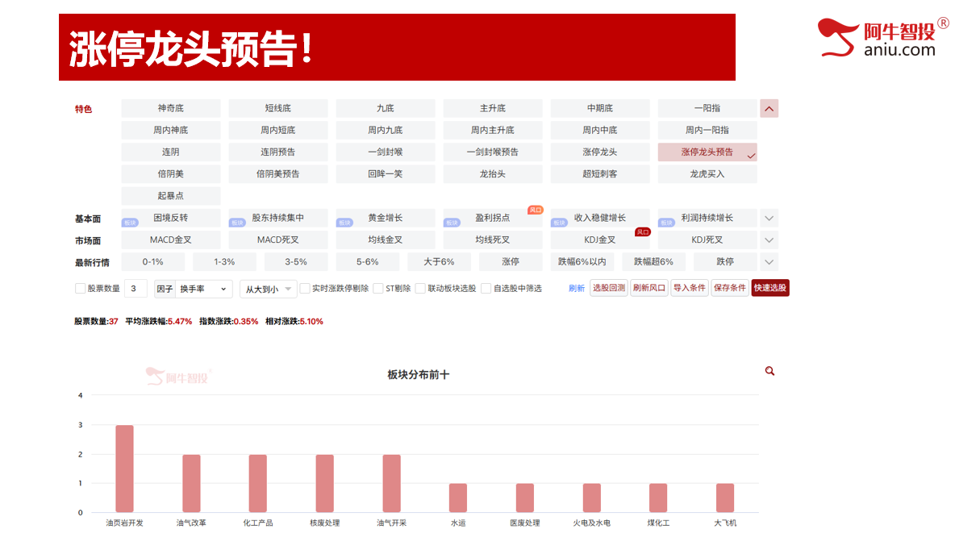980x546 pixels.
Task: Expand the 市场面 row chevron
Action: click(769, 240)
